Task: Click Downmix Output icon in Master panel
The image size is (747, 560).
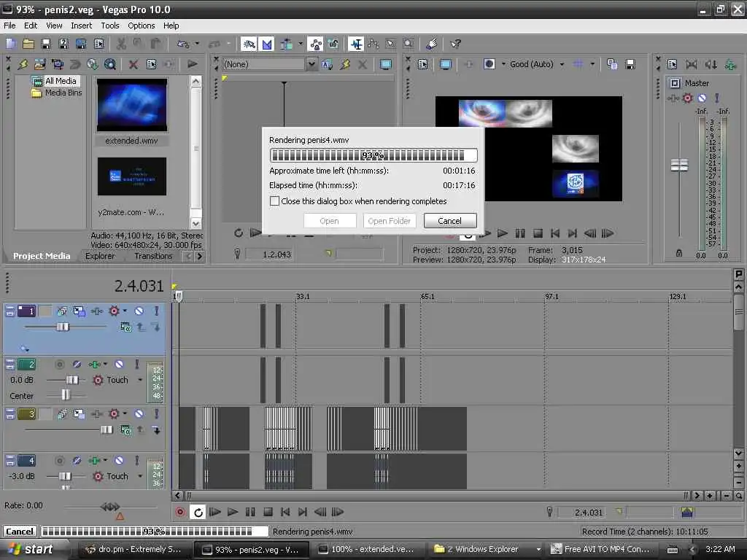Action: [x=692, y=64]
